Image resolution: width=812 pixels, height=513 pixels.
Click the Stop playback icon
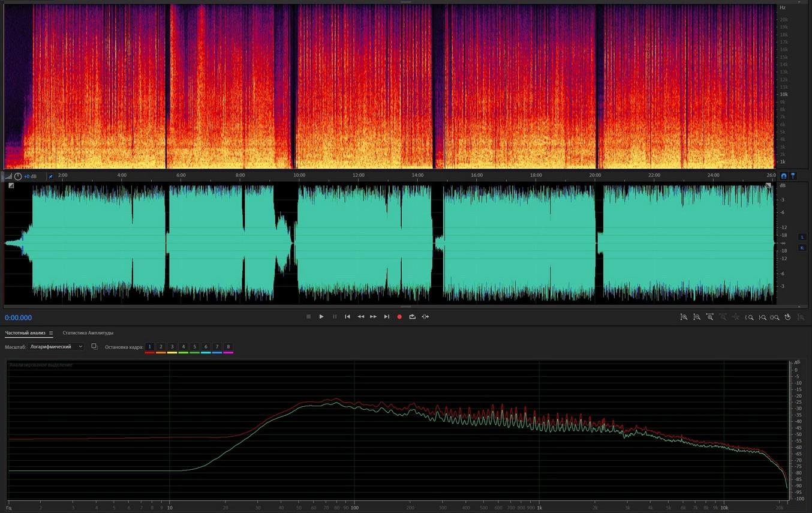308,317
